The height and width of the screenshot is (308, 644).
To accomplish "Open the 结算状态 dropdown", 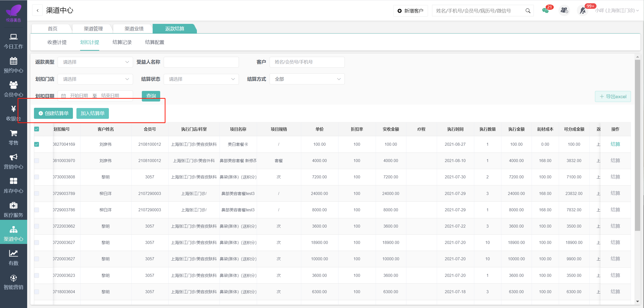I will (201, 79).
